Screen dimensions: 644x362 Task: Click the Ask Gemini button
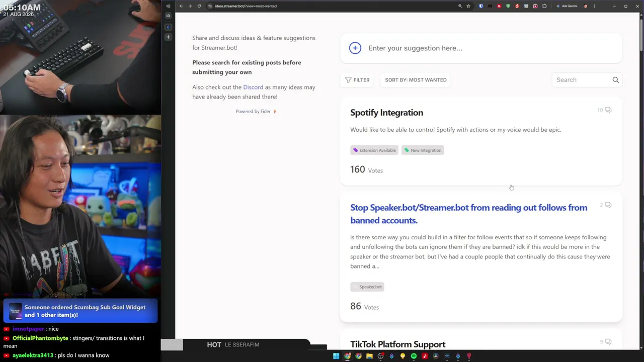coord(567,6)
